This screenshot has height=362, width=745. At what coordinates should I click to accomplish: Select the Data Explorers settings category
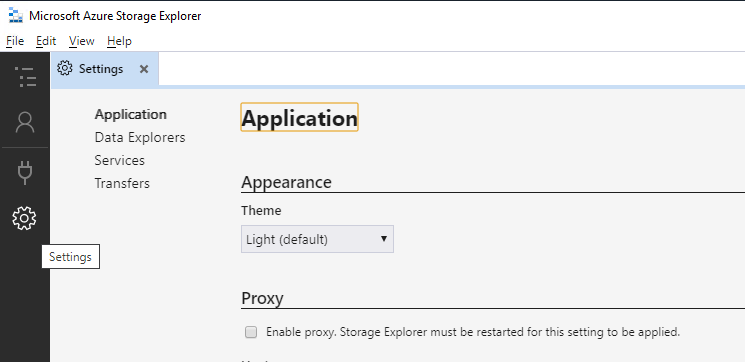[x=140, y=137]
